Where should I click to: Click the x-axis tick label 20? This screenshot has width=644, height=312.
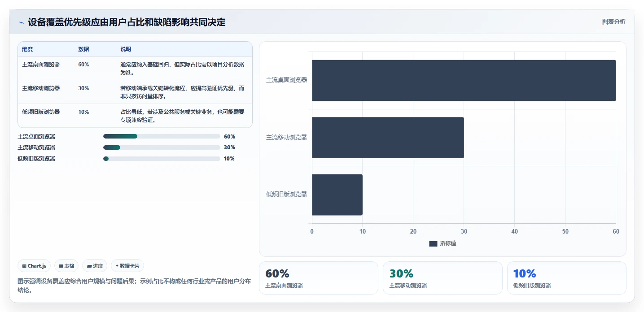tap(413, 232)
